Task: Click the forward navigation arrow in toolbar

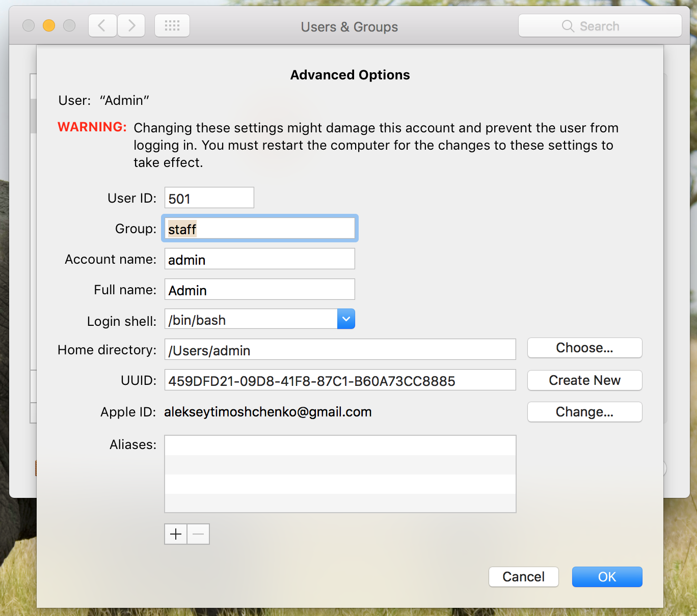Action: [x=131, y=25]
